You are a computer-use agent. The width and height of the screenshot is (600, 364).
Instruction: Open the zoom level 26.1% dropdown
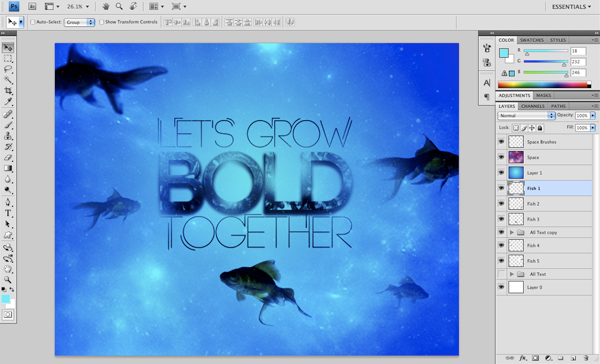click(78, 7)
